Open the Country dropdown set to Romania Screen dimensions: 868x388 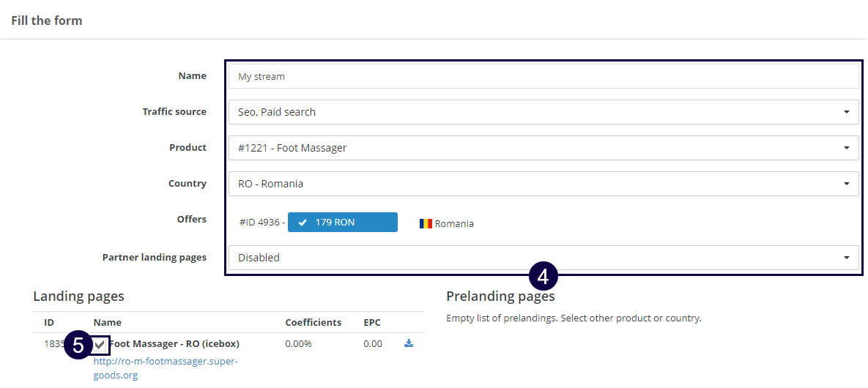tap(542, 184)
